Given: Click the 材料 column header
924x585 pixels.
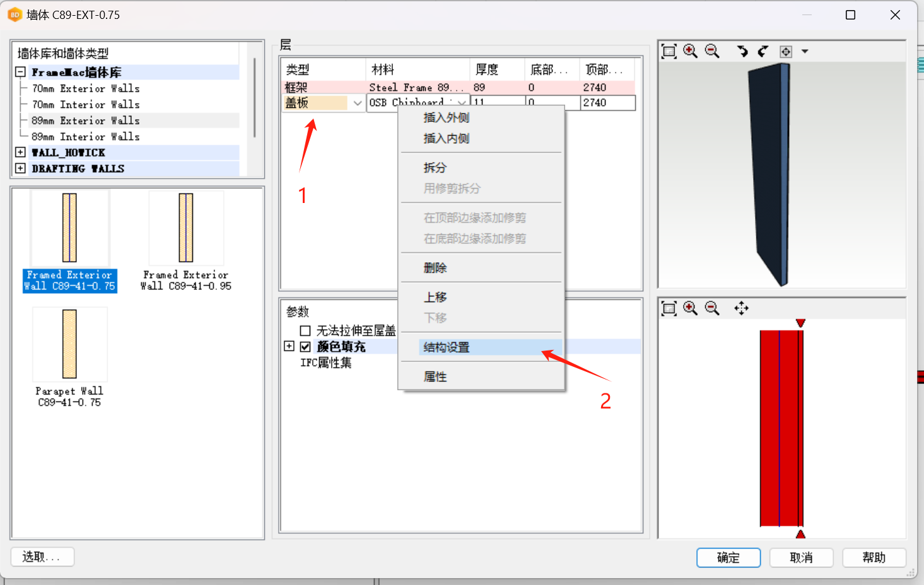Looking at the screenshot, I should pyautogui.click(x=418, y=69).
